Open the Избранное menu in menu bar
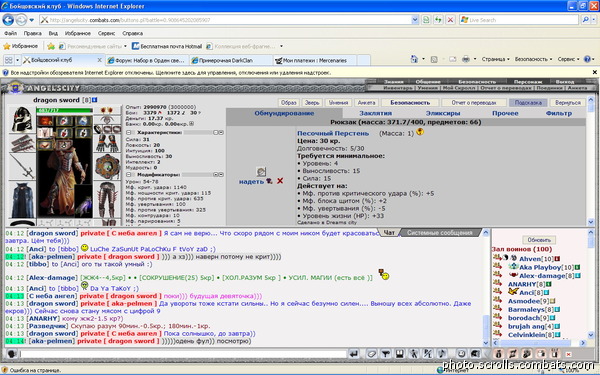Viewport: 600px width, 375px height. pyautogui.click(x=78, y=33)
